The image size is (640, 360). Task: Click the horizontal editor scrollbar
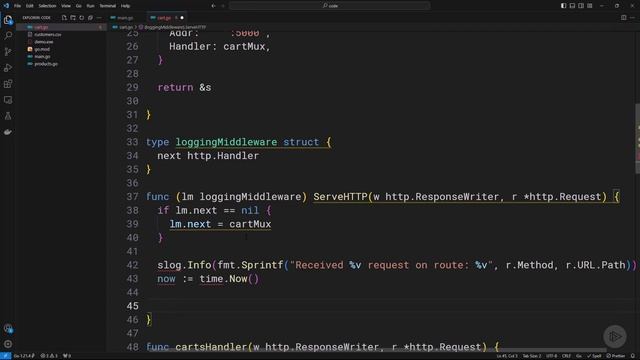pyautogui.click(x=378, y=350)
